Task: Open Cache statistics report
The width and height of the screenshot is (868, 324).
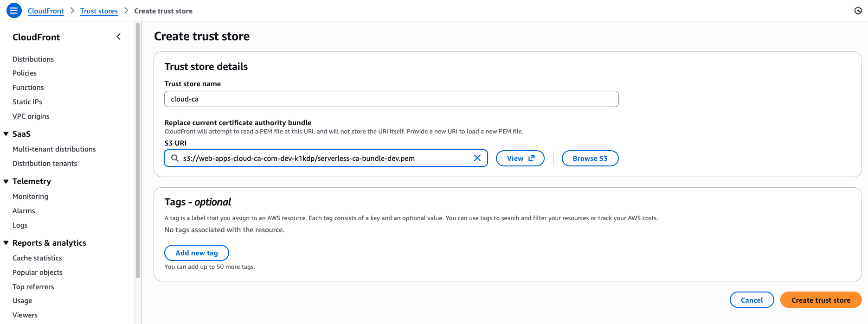Action: pyautogui.click(x=37, y=258)
